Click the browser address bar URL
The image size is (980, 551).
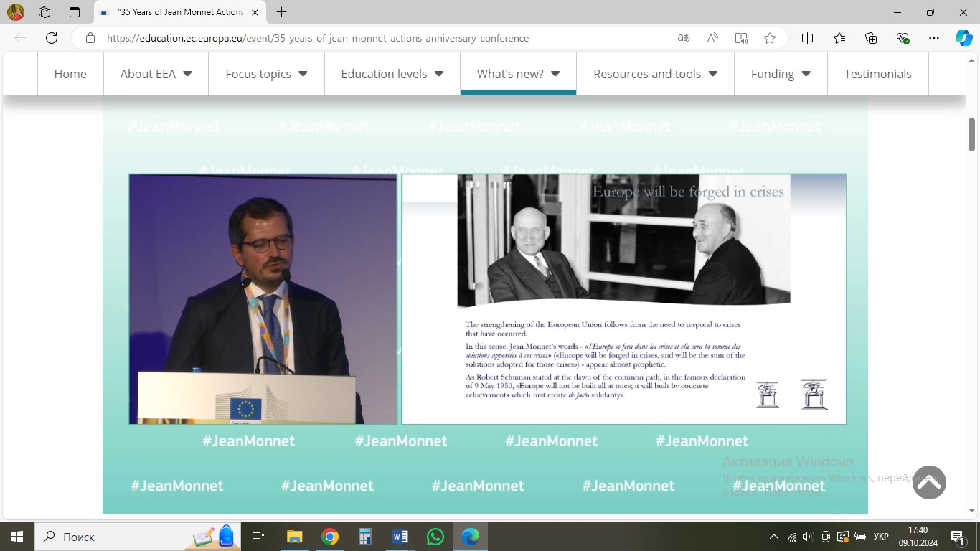pos(317,38)
